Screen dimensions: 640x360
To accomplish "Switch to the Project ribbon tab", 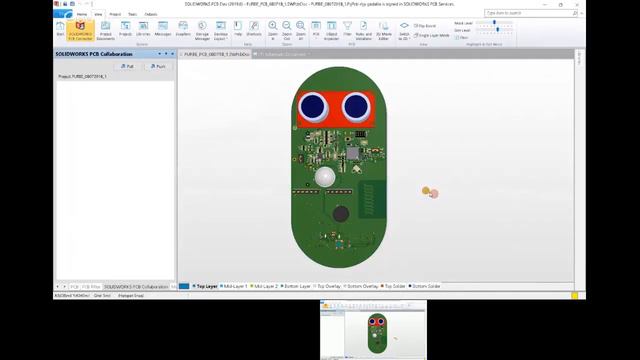I will (x=115, y=14).
